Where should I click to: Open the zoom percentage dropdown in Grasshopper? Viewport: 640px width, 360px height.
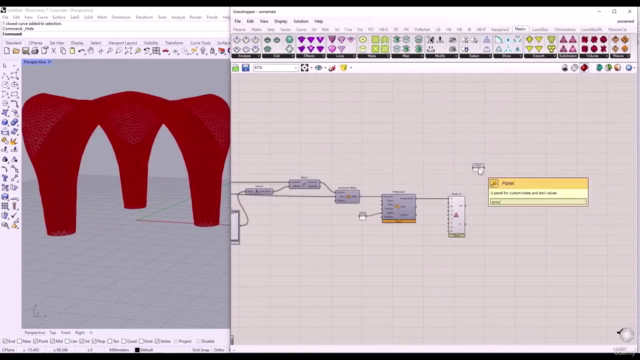tap(296, 68)
